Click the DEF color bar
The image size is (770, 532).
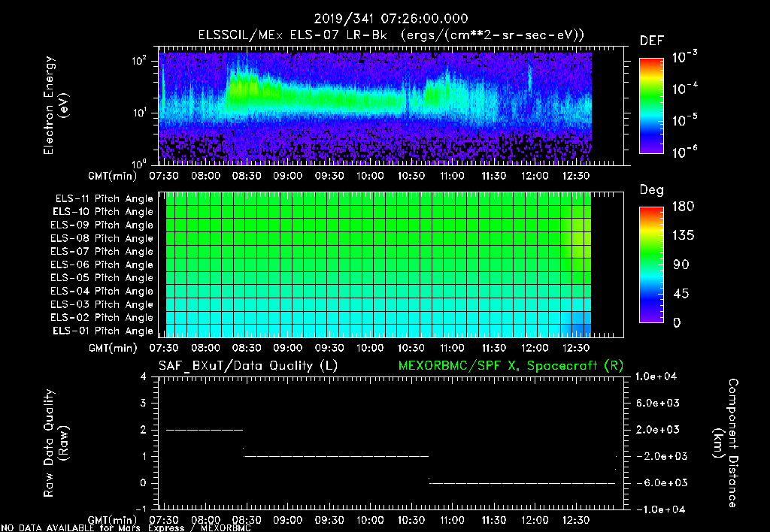[x=651, y=106]
